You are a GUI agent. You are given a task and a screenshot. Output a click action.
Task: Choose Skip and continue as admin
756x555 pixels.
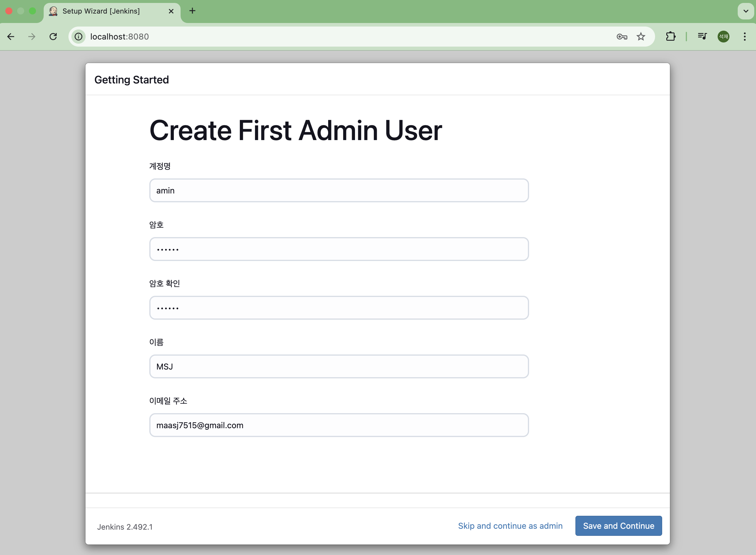510,526
